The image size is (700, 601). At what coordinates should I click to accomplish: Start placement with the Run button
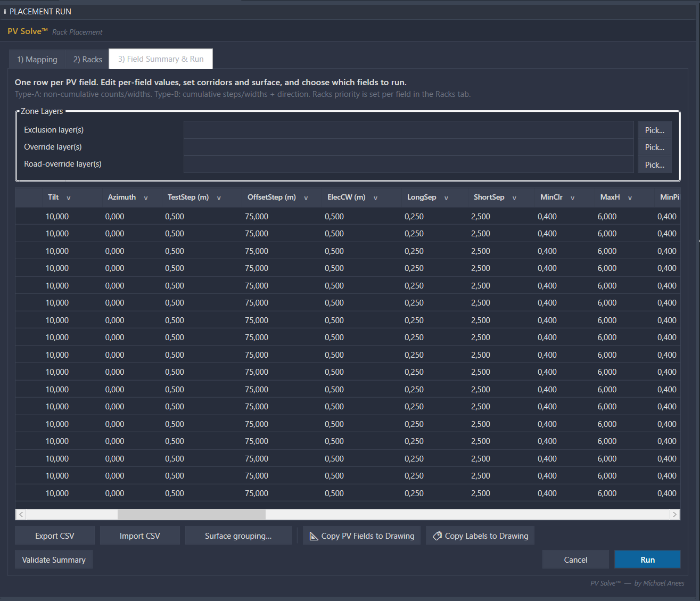point(647,559)
